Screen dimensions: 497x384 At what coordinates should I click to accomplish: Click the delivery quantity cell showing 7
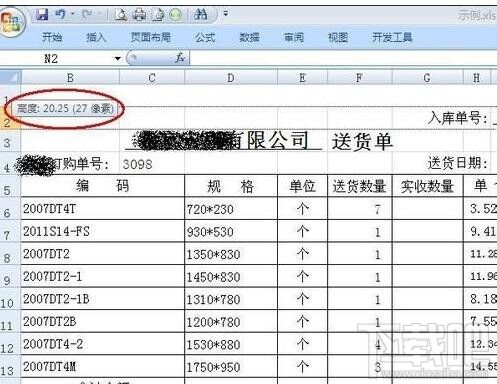(360, 209)
